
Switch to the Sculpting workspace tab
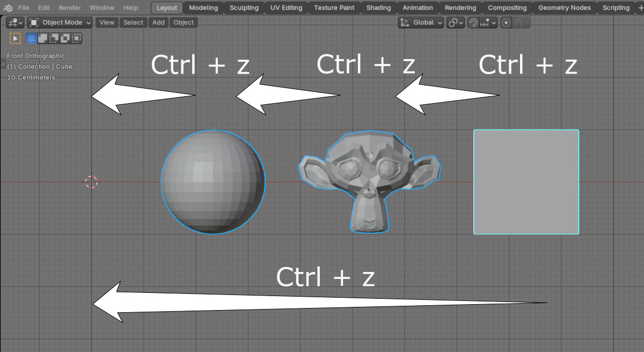244,8
